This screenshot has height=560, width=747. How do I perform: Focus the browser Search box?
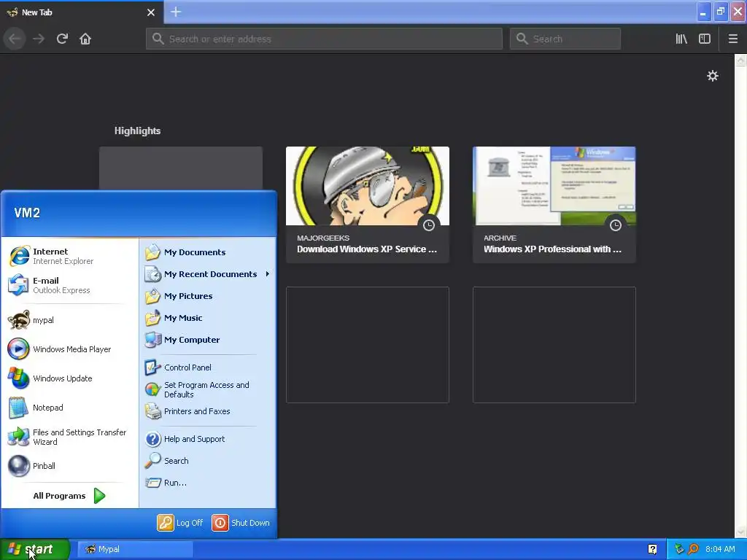pos(565,39)
